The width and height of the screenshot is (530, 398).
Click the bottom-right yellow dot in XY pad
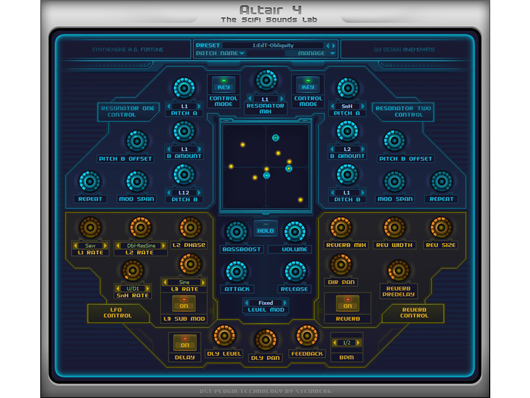point(300,200)
